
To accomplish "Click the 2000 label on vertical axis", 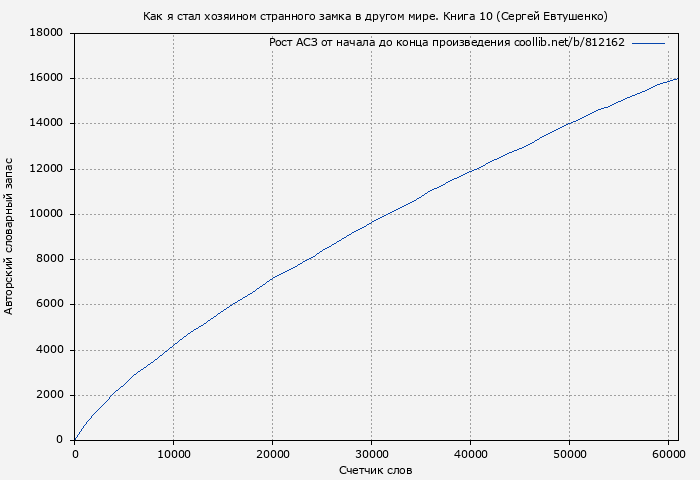I will [x=50, y=395].
